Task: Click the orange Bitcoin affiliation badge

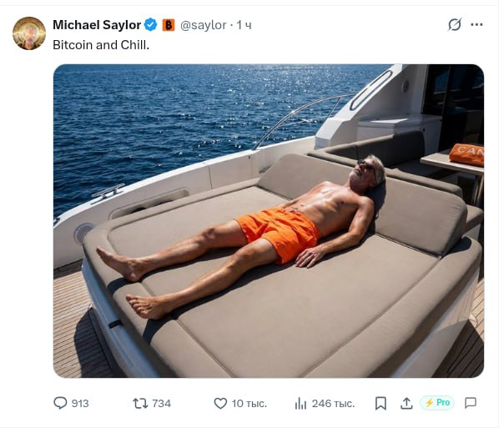Action: 168,25
